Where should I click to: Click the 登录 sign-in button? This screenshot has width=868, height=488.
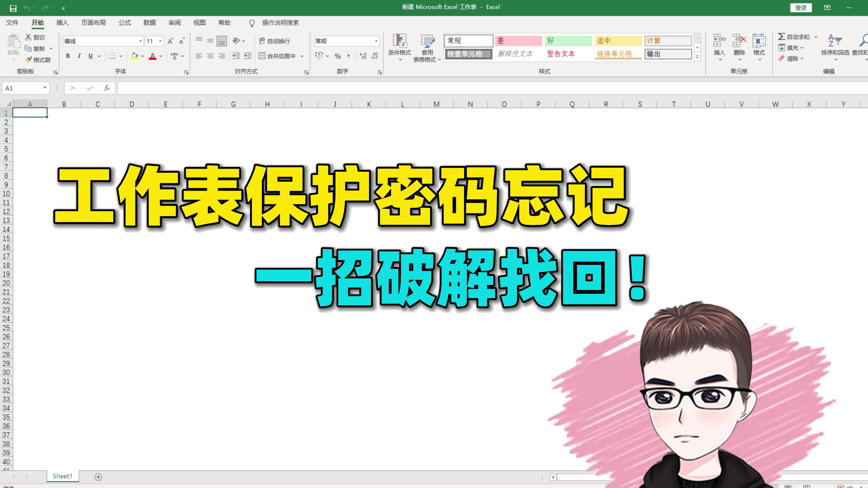click(x=801, y=7)
